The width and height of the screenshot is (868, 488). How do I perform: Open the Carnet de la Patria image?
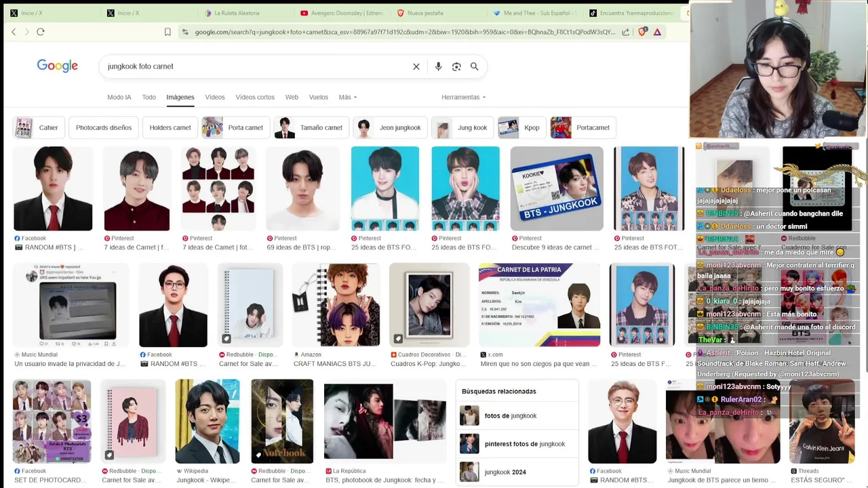pyautogui.click(x=540, y=305)
